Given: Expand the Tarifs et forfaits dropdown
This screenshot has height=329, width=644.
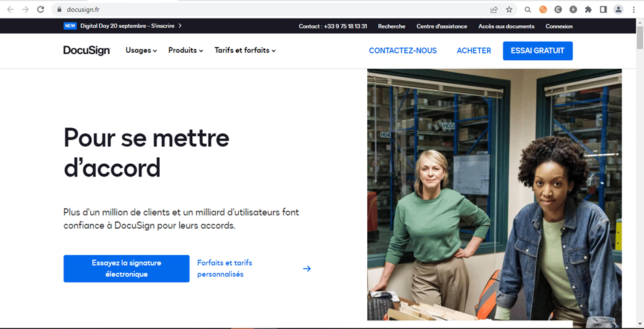Looking at the screenshot, I should pos(245,50).
